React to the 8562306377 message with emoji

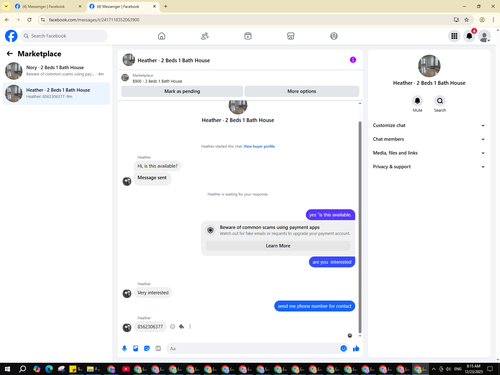coord(172,327)
